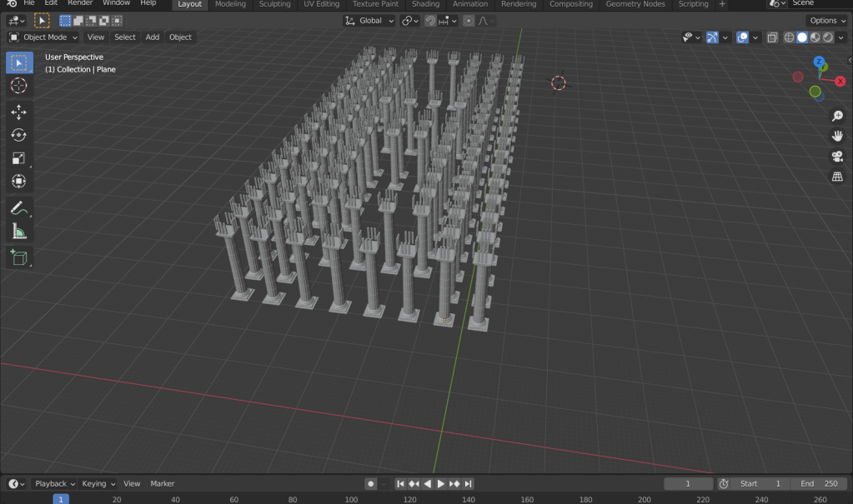This screenshot has width=853, height=504.
Task: Select the 3D Cursor tool
Action: 18,86
